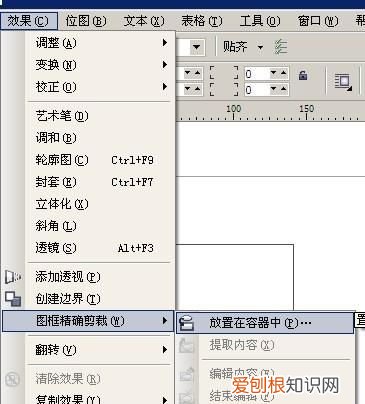Open the 位图(B) menu
Screen dimensions: 365x404
pos(86,21)
